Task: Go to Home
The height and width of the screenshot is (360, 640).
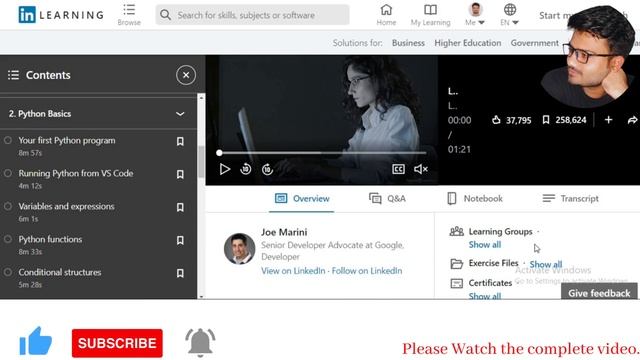Action: point(386,15)
